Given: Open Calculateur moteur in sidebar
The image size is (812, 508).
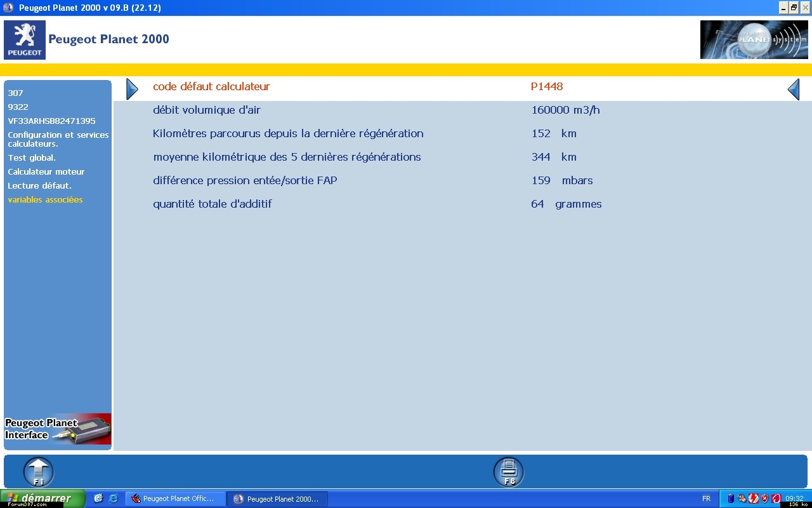Looking at the screenshot, I should point(46,171).
